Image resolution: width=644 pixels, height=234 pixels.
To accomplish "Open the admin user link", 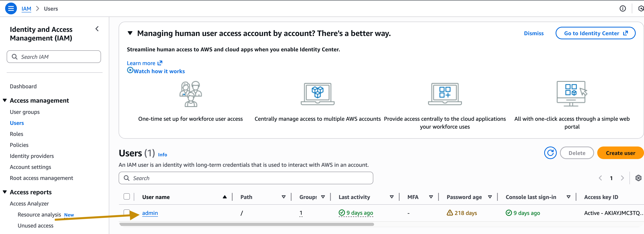I will click(x=150, y=213).
